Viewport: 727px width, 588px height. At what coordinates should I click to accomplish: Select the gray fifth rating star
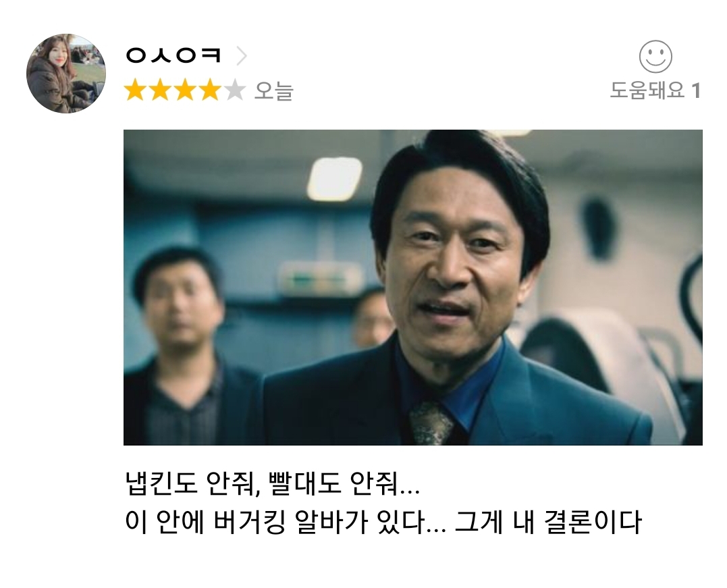(x=235, y=90)
